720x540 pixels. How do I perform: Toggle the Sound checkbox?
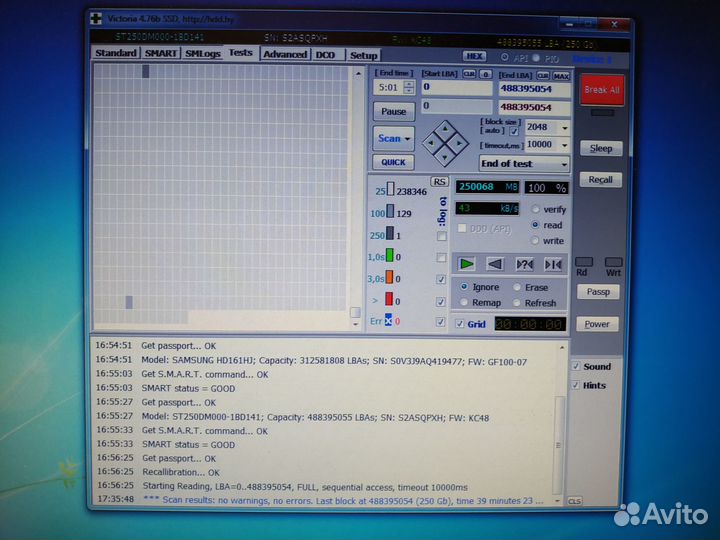[x=576, y=366]
